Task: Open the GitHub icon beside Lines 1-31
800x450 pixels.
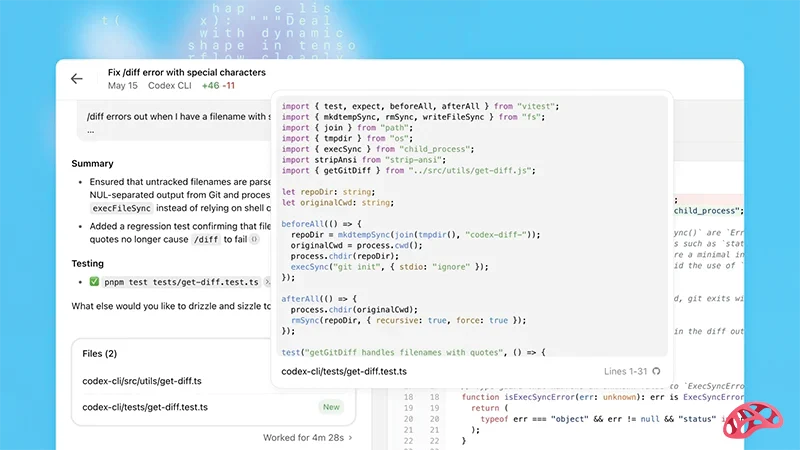Action: (x=657, y=371)
